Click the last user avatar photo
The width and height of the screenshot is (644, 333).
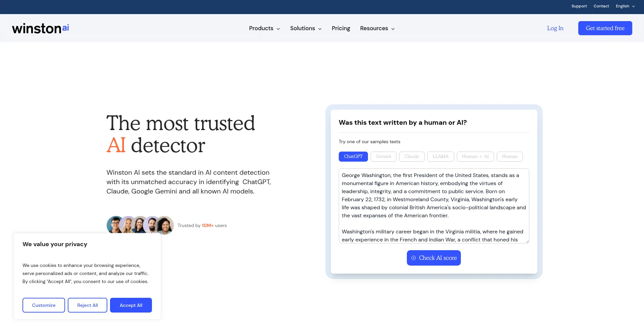(165, 225)
